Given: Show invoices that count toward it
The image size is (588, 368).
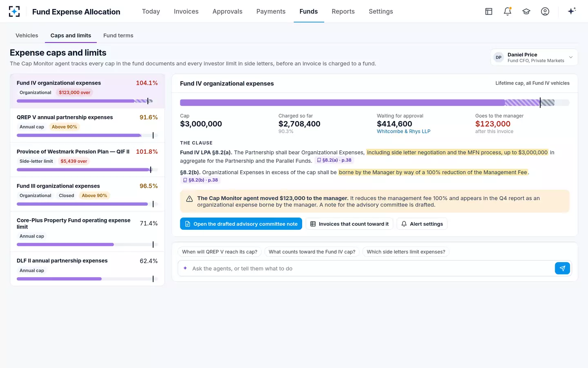Looking at the screenshot, I should click(x=350, y=224).
